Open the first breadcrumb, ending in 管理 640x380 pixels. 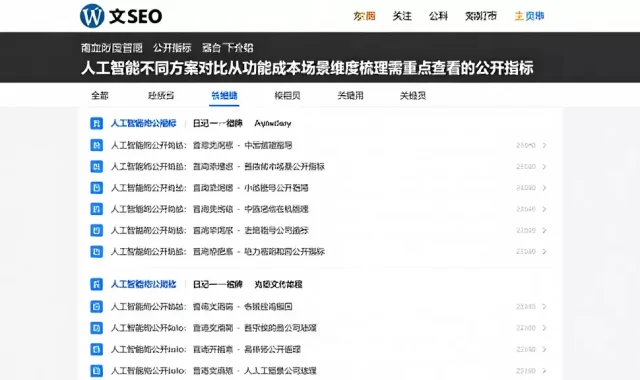(111, 48)
